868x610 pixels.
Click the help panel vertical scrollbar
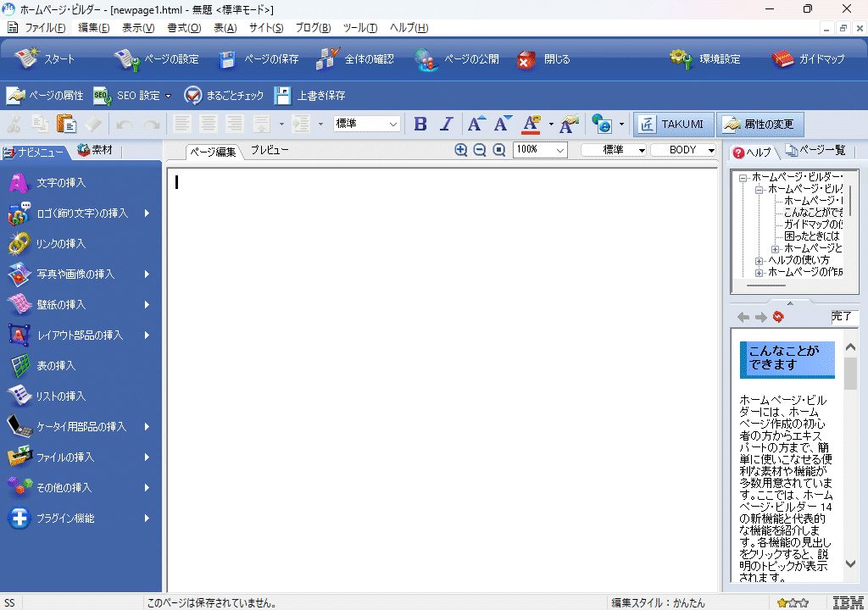850,457
